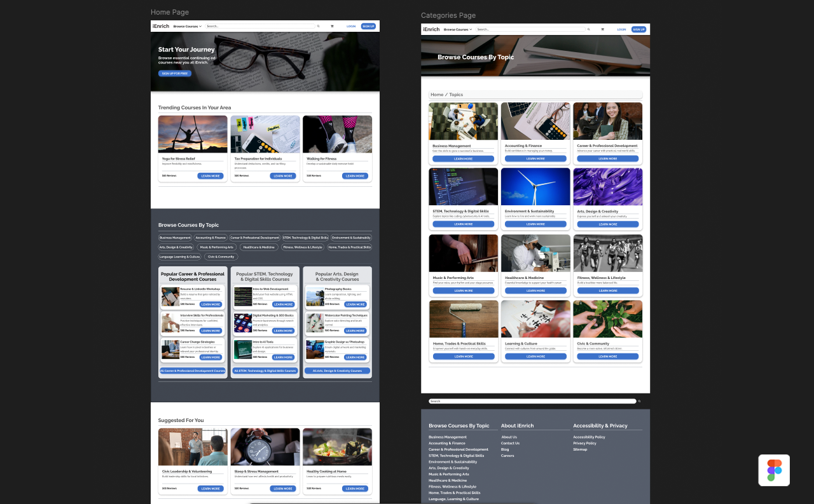814x504 pixels.
Task: Click Contact Us in the About iEnrich footer column
Action: coord(510,443)
